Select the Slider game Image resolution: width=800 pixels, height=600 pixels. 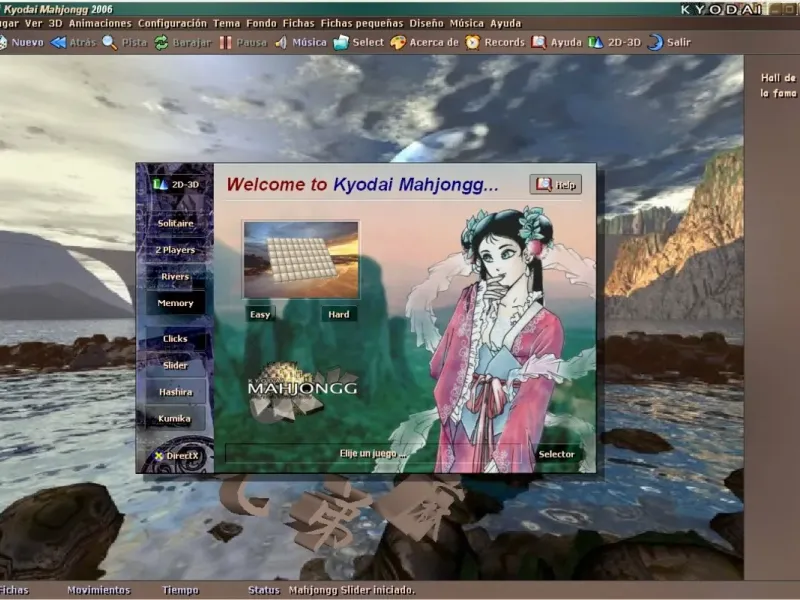(x=176, y=365)
